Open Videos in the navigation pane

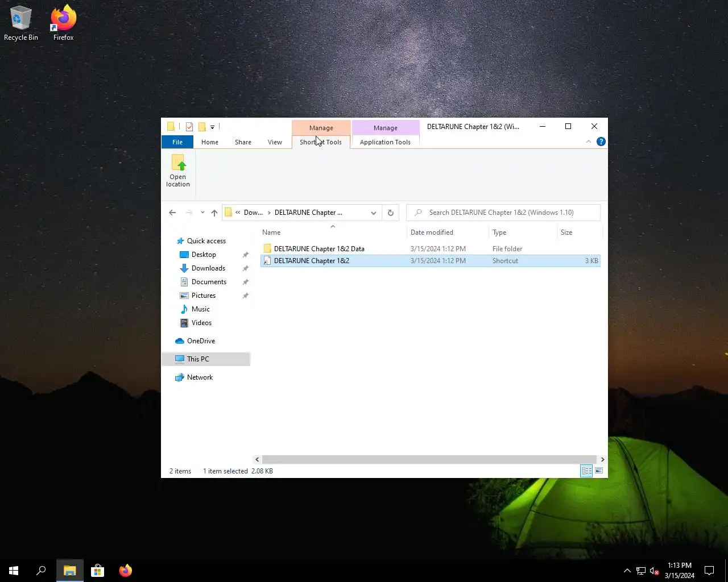[201, 323]
